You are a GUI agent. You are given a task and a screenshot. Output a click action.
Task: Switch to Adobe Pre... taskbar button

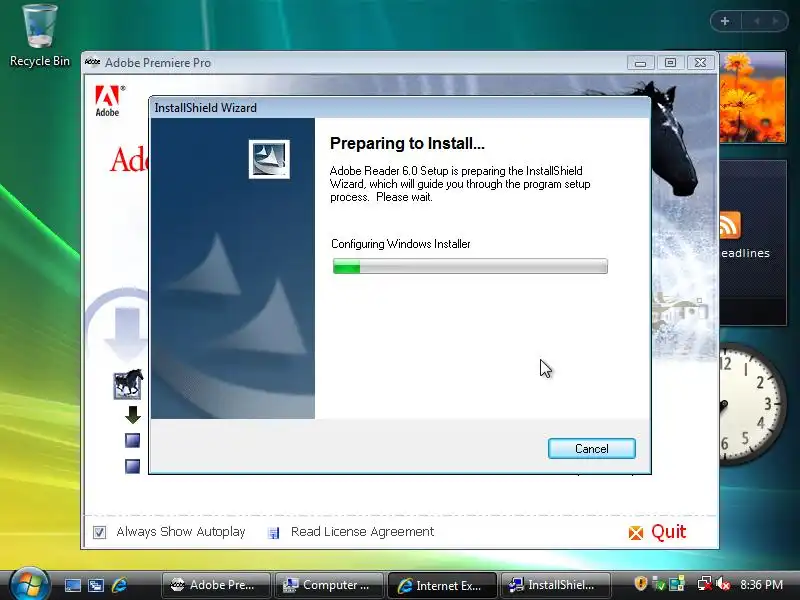[x=215, y=585]
